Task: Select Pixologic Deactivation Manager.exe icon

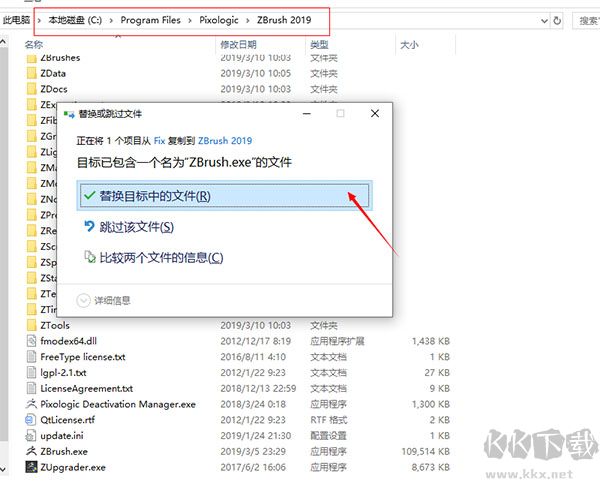Action: (31, 404)
